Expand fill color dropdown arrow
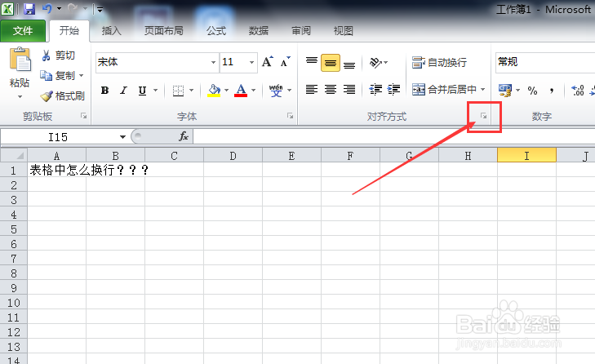Viewport: 595px width, 364px height. pyautogui.click(x=227, y=91)
